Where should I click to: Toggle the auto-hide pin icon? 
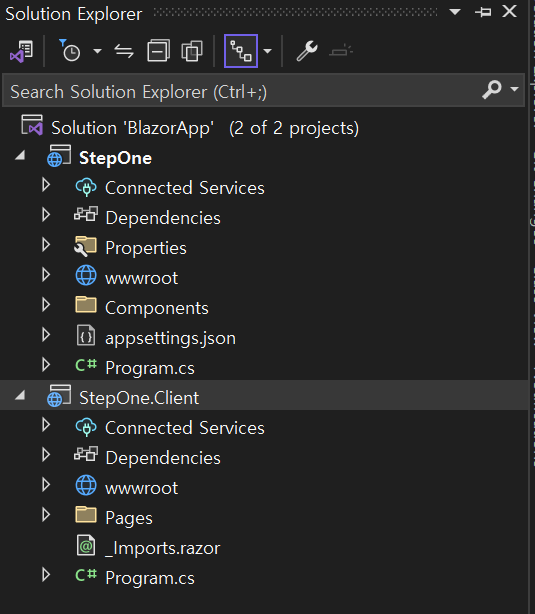pyautogui.click(x=483, y=12)
